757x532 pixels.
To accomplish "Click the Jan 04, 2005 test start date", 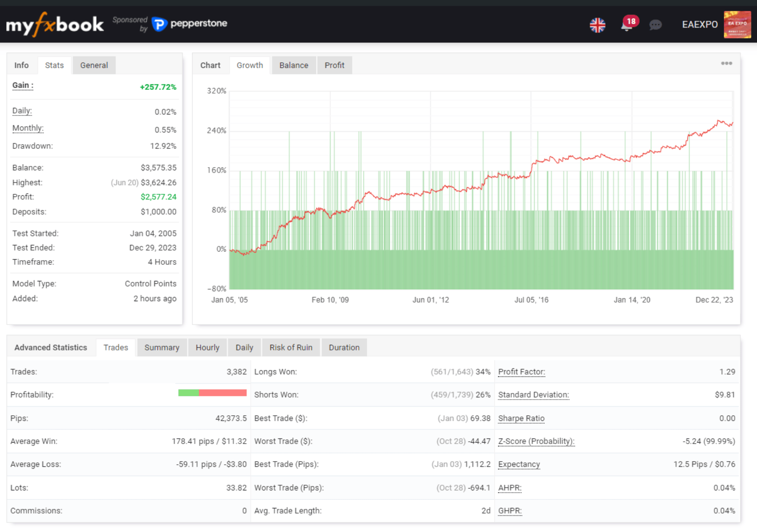I will [x=153, y=234].
